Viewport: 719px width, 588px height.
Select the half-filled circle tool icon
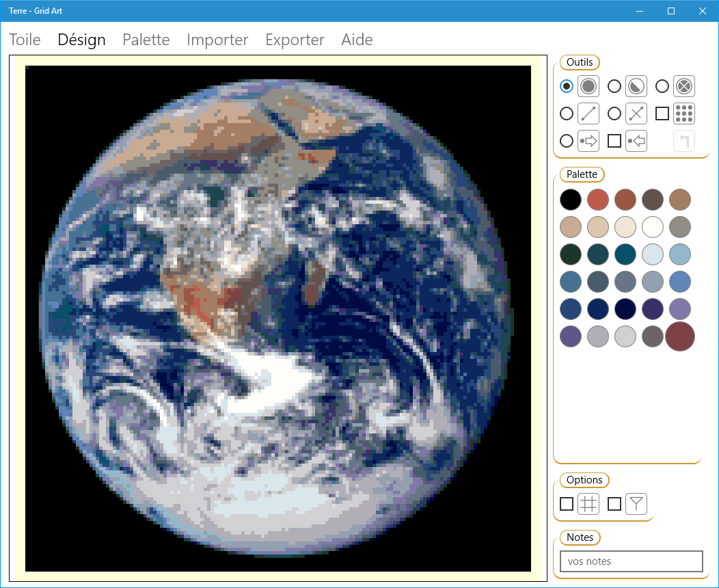pyautogui.click(x=636, y=86)
